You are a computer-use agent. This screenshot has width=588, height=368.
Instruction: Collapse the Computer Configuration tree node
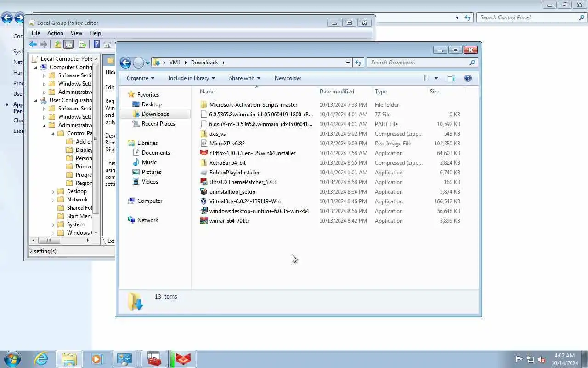click(x=35, y=67)
